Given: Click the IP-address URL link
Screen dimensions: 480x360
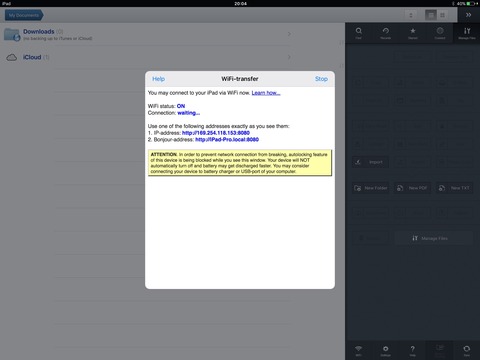Looking at the screenshot, I should 216,133.
